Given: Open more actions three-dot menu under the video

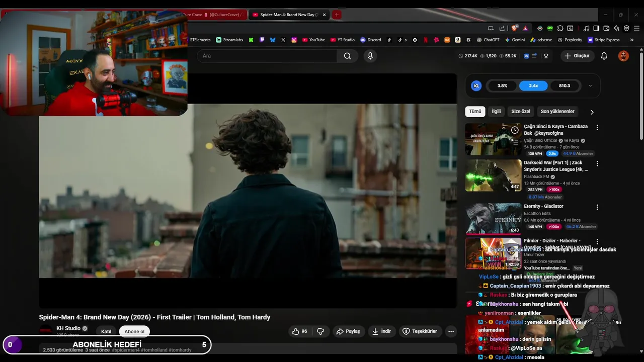Looking at the screenshot, I should (x=451, y=331).
